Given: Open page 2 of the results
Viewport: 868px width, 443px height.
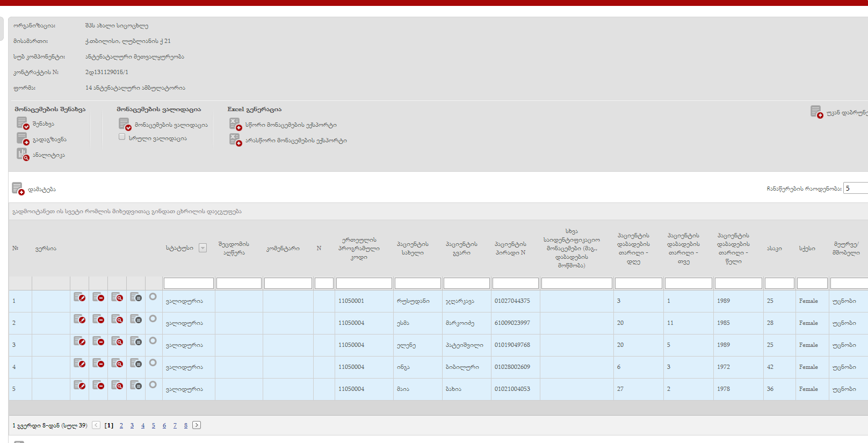Looking at the screenshot, I should (121, 426).
